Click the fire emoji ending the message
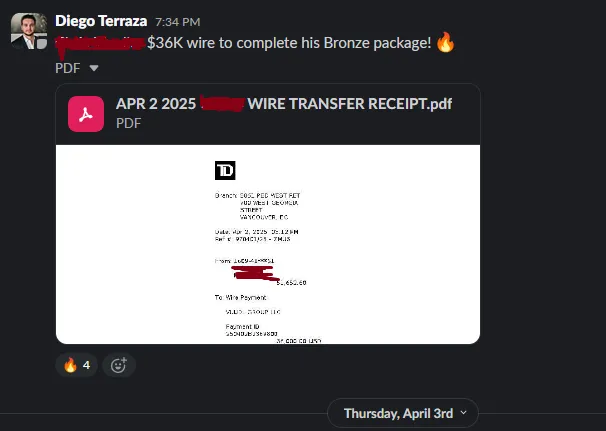The height and width of the screenshot is (431, 606). (445, 42)
